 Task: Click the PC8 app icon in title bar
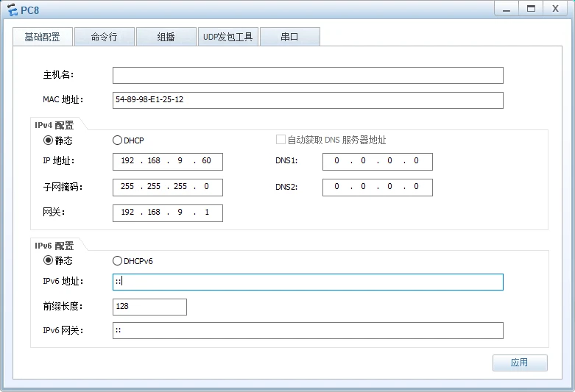pyautogui.click(x=12, y=9)
